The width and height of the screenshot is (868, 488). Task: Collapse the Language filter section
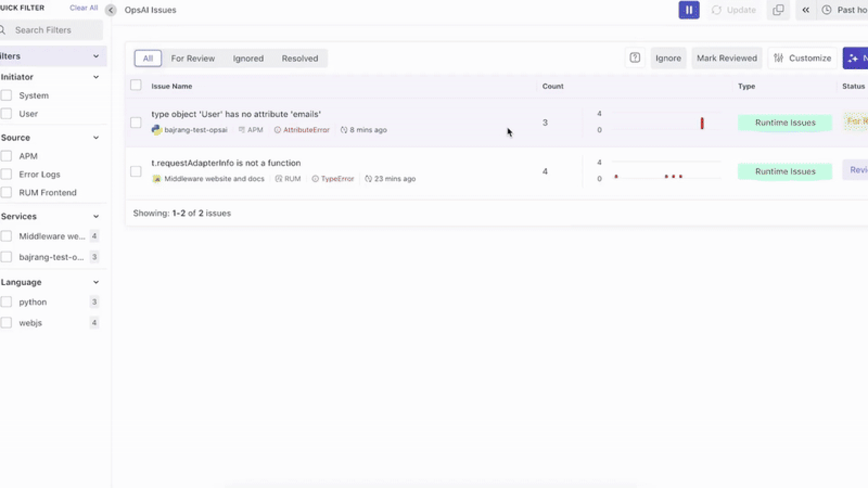pos(96,282)
